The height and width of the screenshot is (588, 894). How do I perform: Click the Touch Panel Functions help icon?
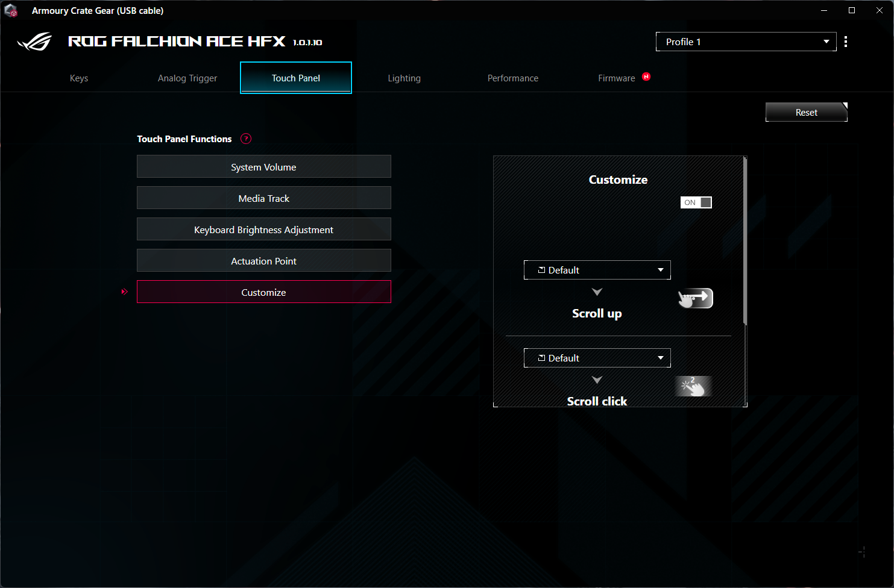point(246,139)
